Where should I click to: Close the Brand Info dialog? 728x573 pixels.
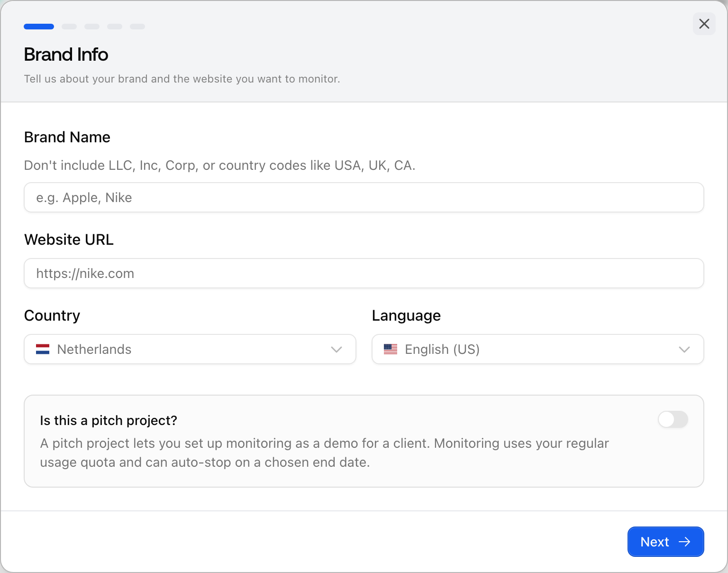point(704,24)
